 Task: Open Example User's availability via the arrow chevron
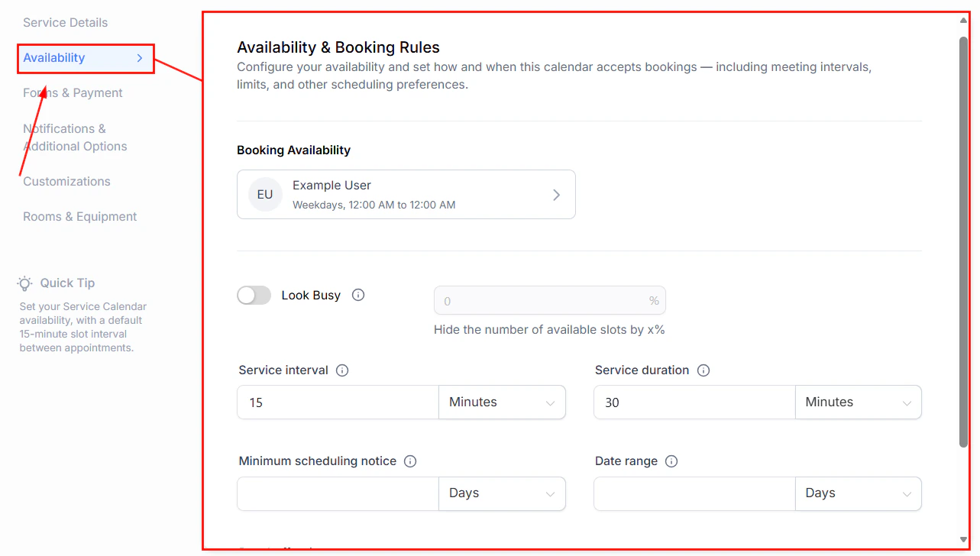[x=556, y=194]
